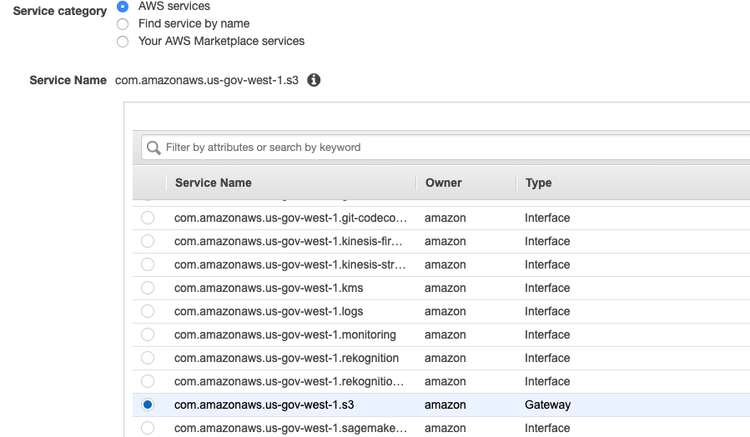Select the first rekognition service radio button
750x437 pixels.
tap(148, 358)
